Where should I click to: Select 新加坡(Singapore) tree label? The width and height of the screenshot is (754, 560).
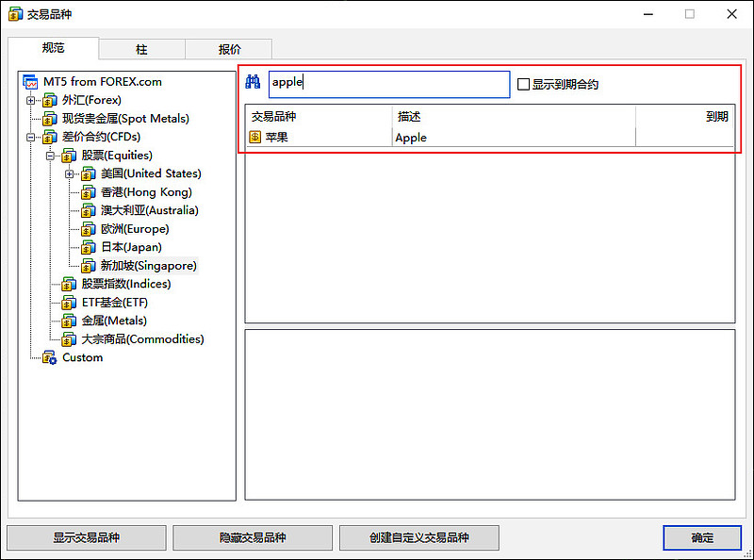[x=149, y=266]
